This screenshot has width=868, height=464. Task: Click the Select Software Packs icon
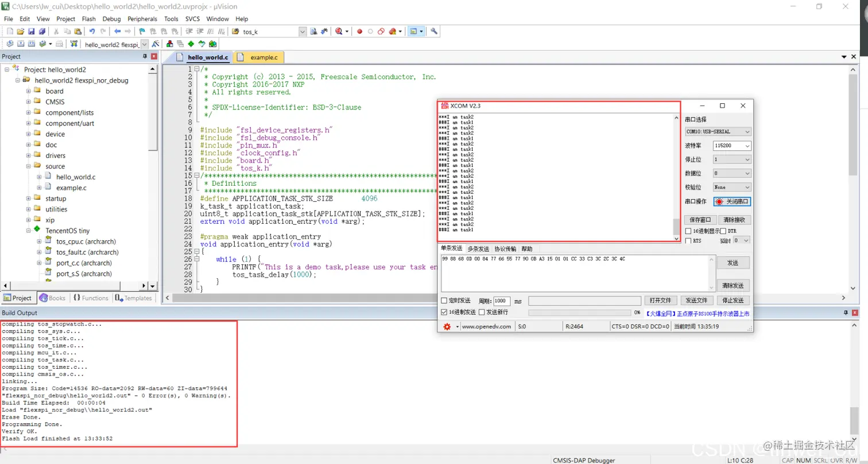click(201, 44)
